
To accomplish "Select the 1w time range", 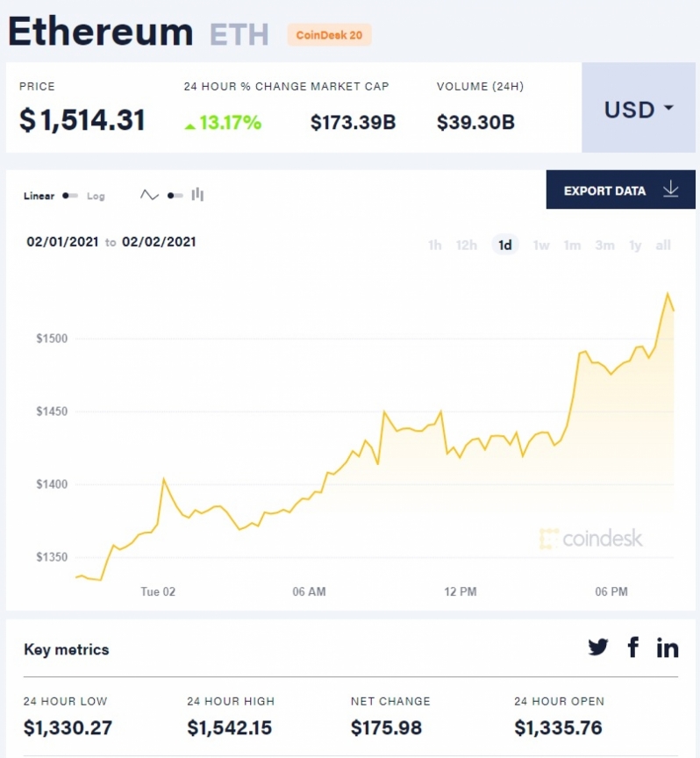I will point(541,246).
